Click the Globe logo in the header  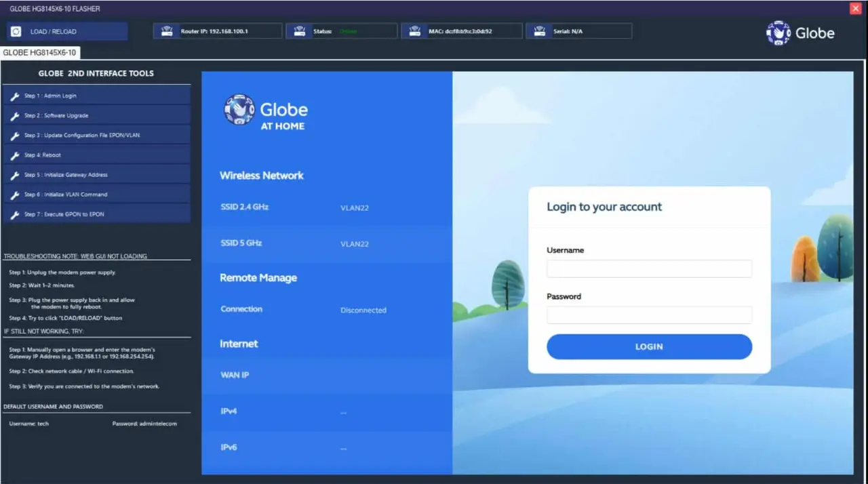[800, 33]
